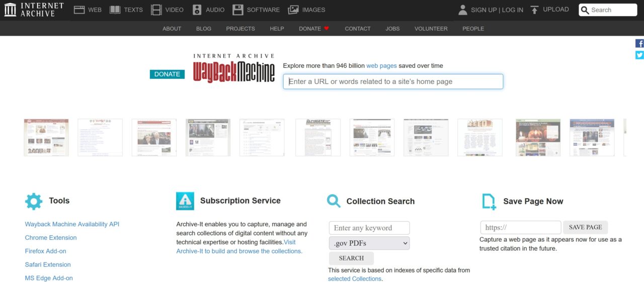Viewport: 644px width, 282px height.
Task: Click the SAVE PAGE button
Action: 585,227
